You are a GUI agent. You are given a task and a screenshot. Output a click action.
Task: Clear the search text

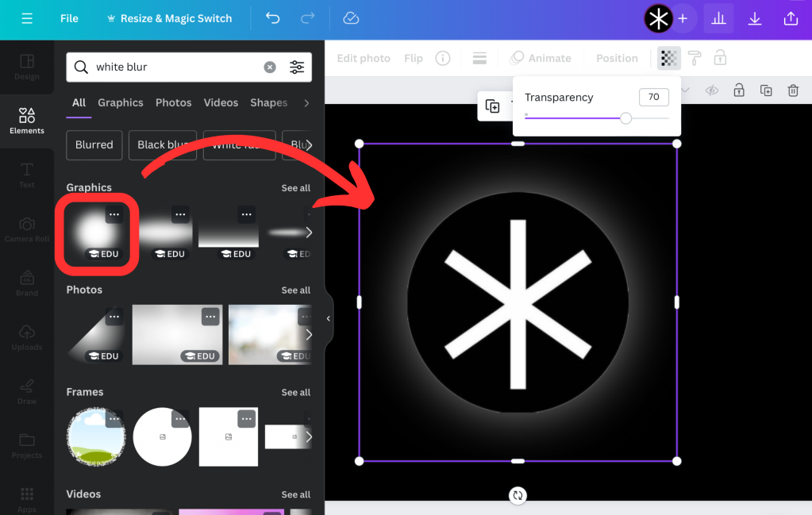pyautogui.click(x=270, y=67)
